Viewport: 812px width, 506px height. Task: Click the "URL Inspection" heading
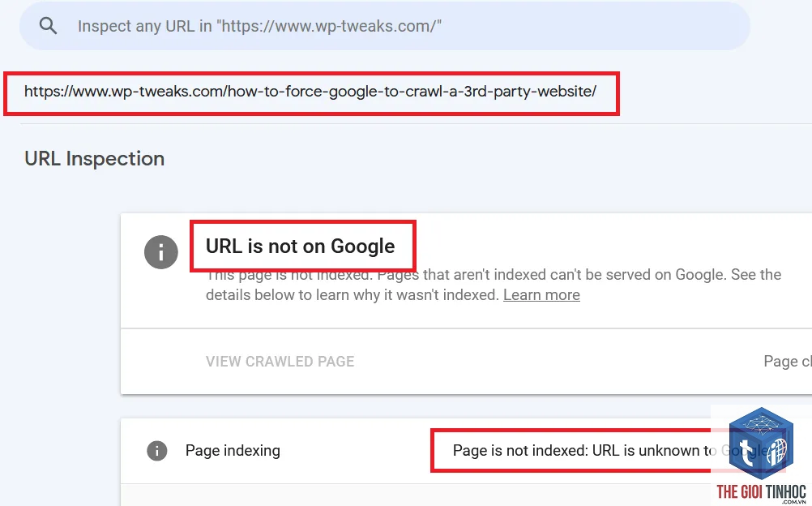click(x=94, y=159)
